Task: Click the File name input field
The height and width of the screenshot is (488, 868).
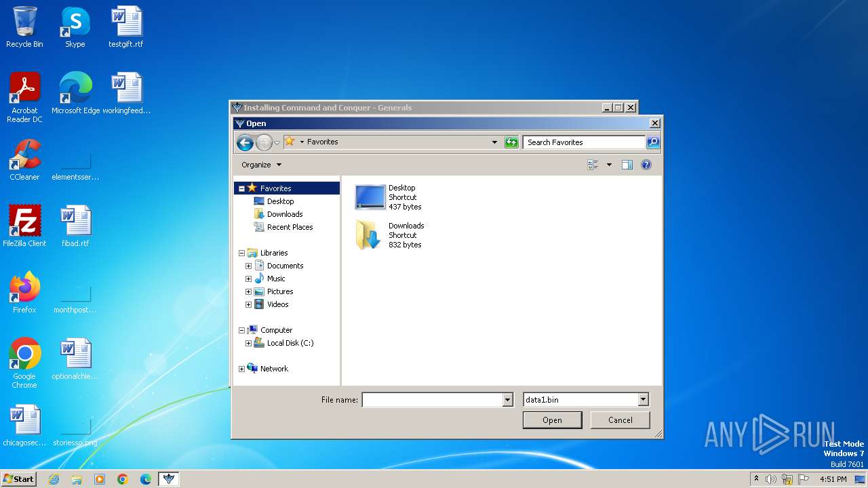Action: [x=432, y=400]
